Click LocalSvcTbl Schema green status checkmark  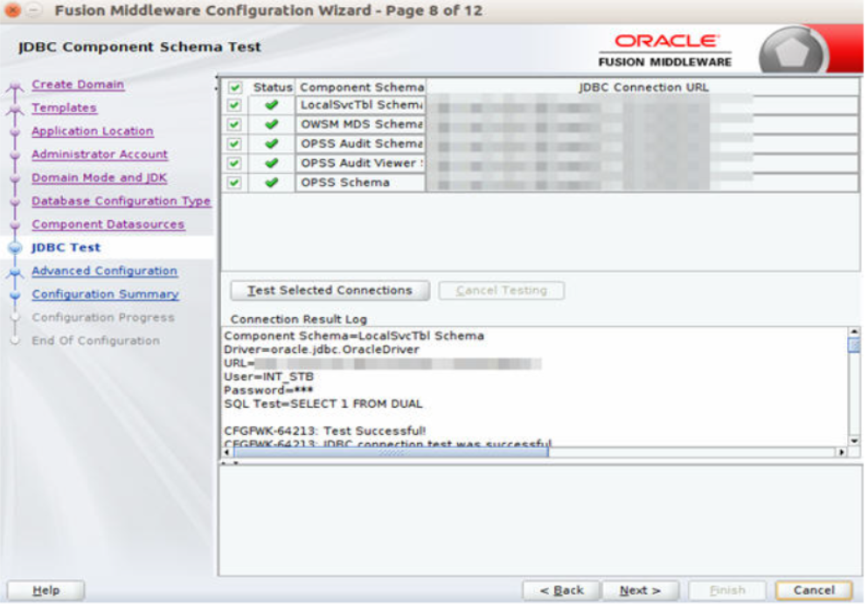click(270, 103)
